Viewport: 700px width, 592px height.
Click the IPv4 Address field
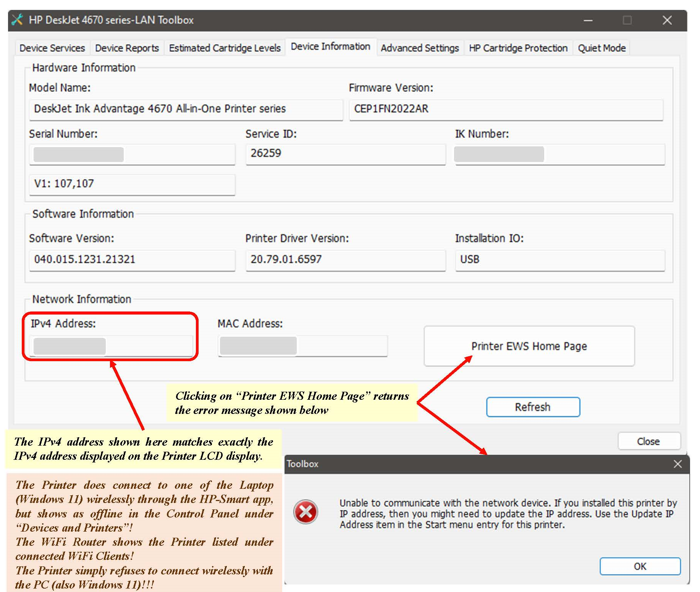point(112,346)
